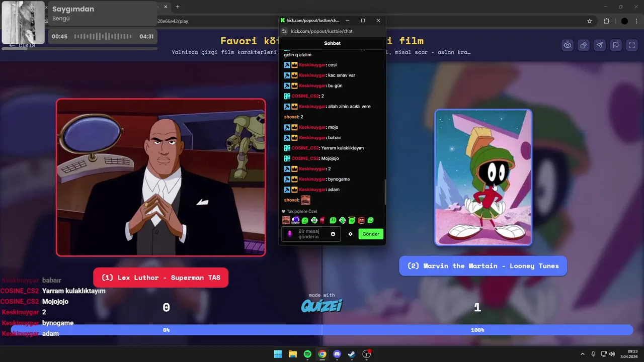Open a new browser tab with plus button
Screen dimensions: 644x362
pyautogui.click(x=178, y=7)
